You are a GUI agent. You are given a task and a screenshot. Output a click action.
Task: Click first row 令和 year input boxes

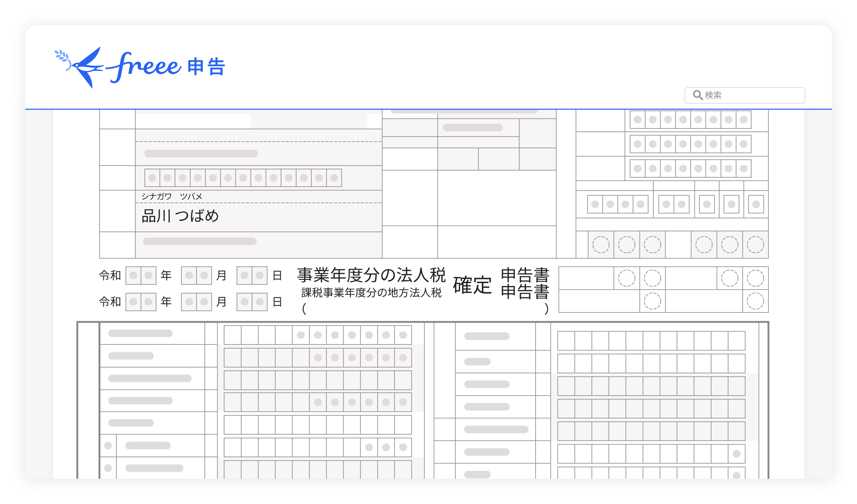[141, 276]
